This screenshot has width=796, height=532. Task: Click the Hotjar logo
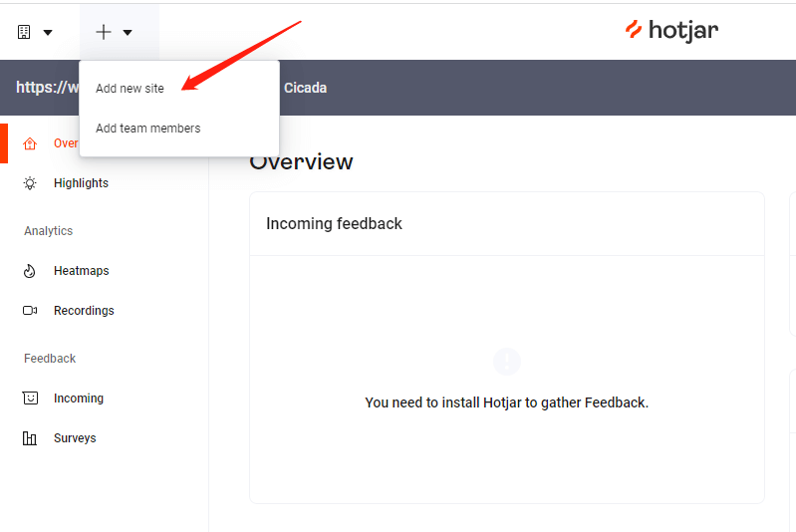tap(671, 31)
